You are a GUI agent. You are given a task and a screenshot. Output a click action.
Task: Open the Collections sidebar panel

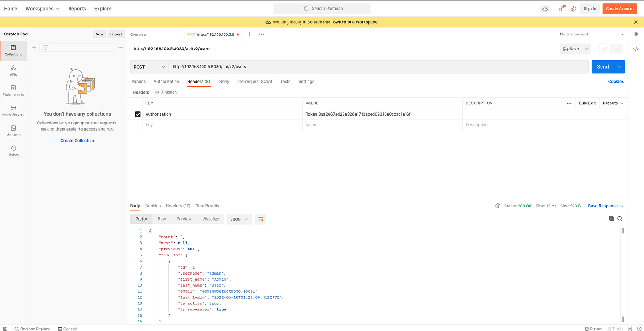click(x=13, y=50)
